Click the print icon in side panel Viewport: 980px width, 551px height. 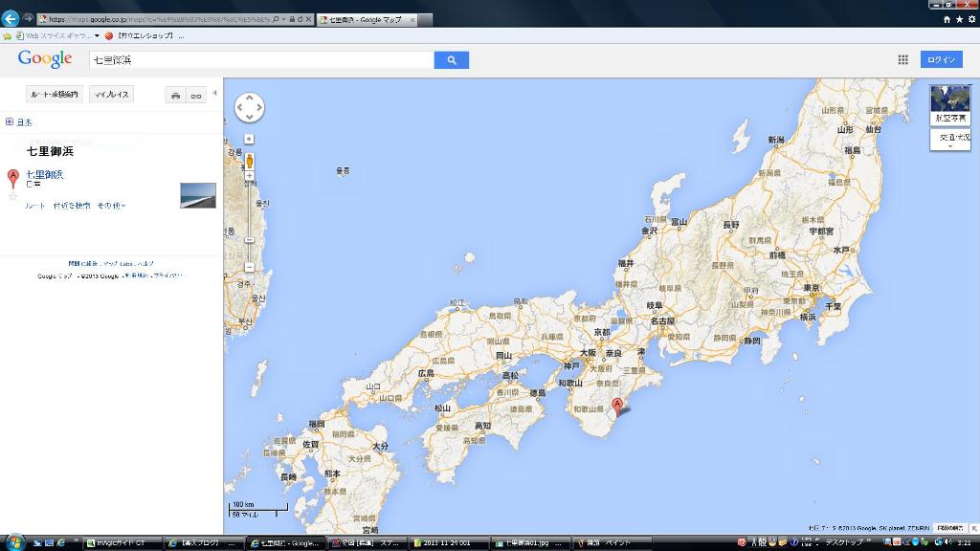click(175, 95)
